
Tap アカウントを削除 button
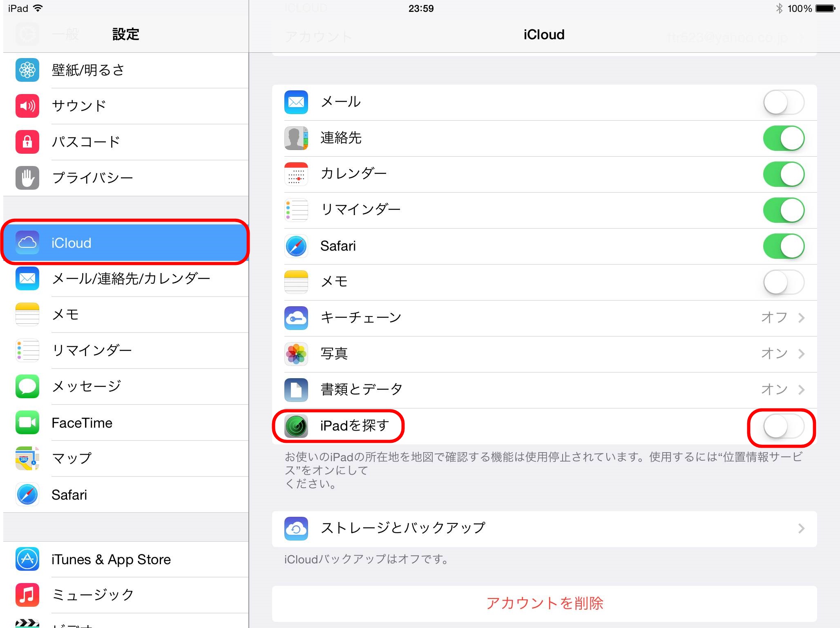[544, 604]
